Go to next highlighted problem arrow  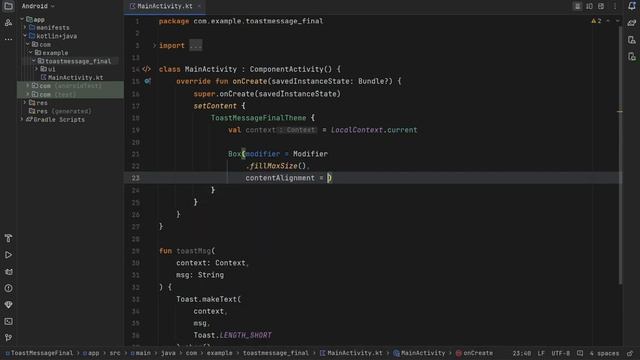[x=617, y=21]
